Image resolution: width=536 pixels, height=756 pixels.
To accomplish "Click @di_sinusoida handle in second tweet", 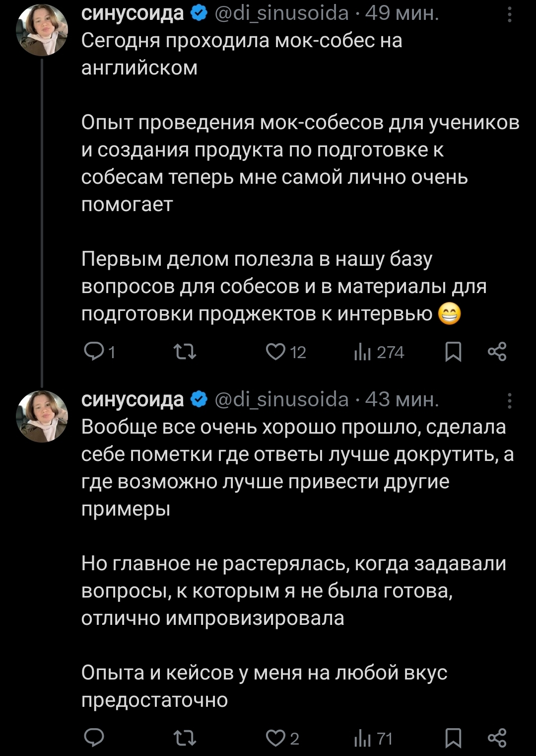I will 281,399.
